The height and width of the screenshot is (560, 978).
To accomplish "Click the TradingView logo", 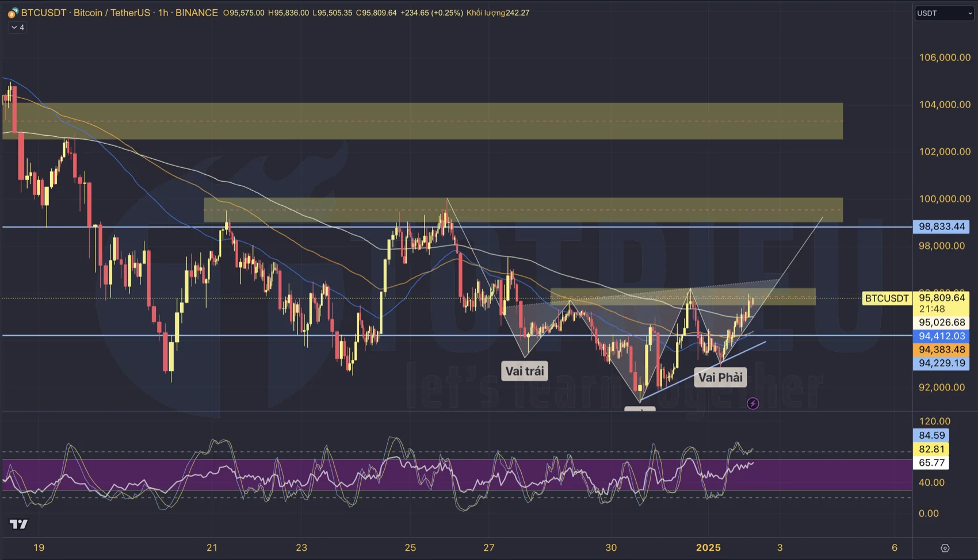I will click(x=18, y=524).
